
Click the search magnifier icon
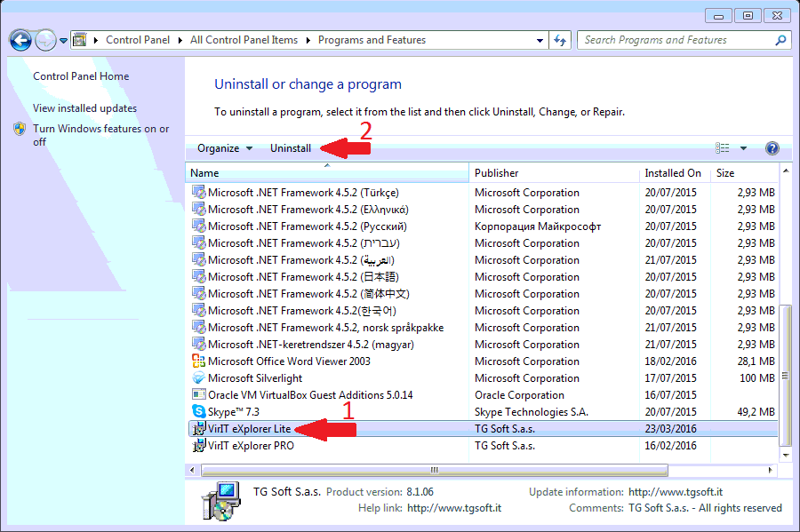pyautogui.click(x=780, y=40)
